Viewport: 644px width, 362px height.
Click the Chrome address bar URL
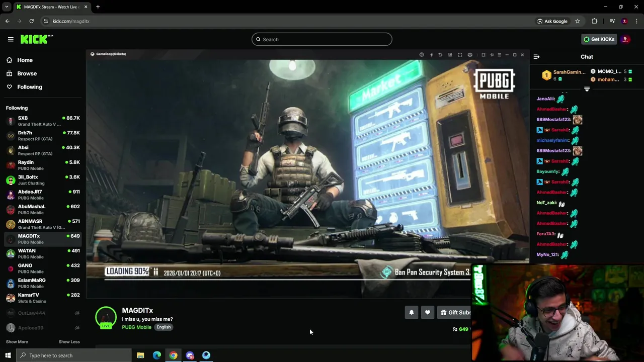click(71, 21)
